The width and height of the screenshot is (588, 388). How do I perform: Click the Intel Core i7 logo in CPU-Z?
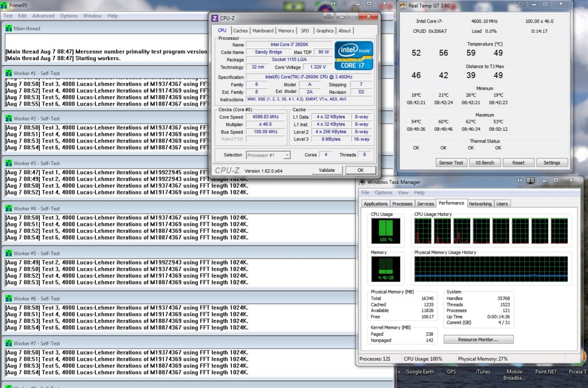tap(354, 56)
